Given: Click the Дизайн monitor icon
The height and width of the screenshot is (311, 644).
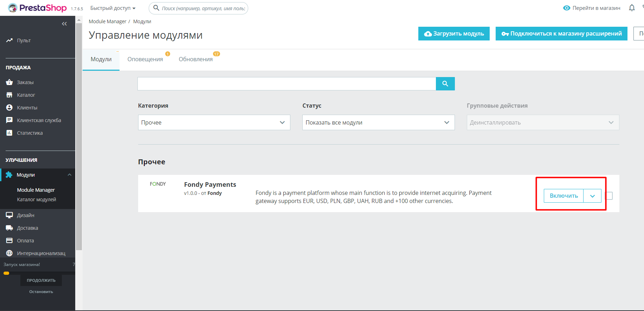Looking at the screenshot, I should (x=9, y=215).
